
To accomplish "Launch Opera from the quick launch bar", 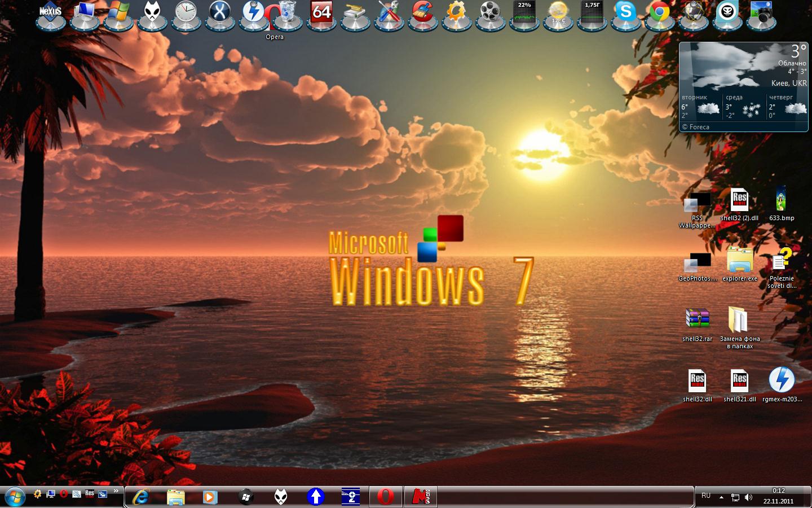I will (64, 494).
